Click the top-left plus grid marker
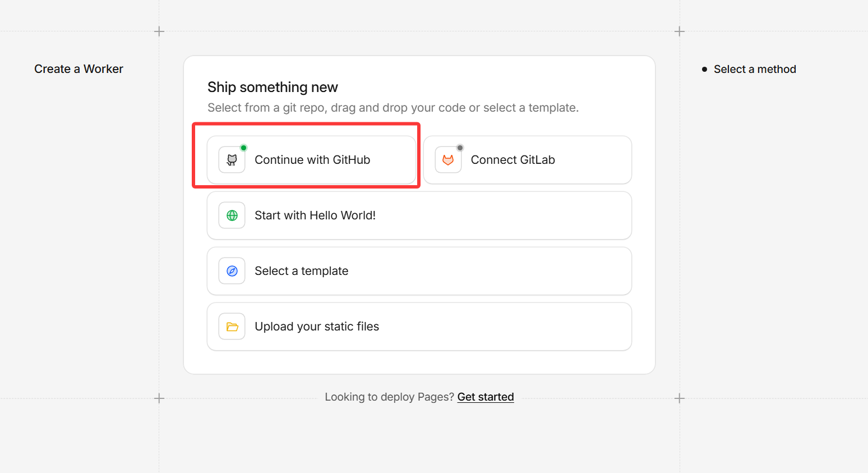The width and height of the screenshot is (868, 473). point(159,31)
